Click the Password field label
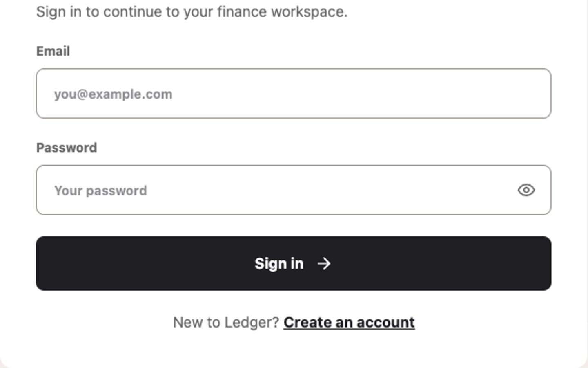The width and height of the screenshot is (588, 368). [x=67, y=148]
